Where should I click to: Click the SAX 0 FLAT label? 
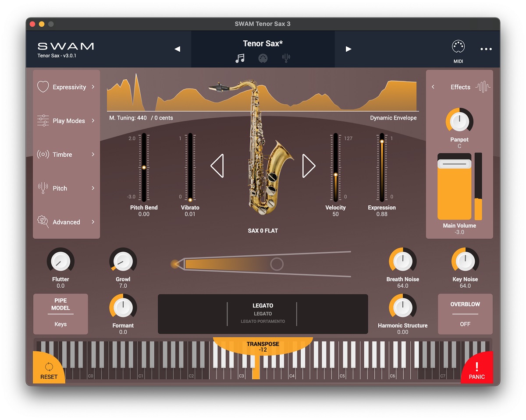pyautogui.click(x=263, y=230)
